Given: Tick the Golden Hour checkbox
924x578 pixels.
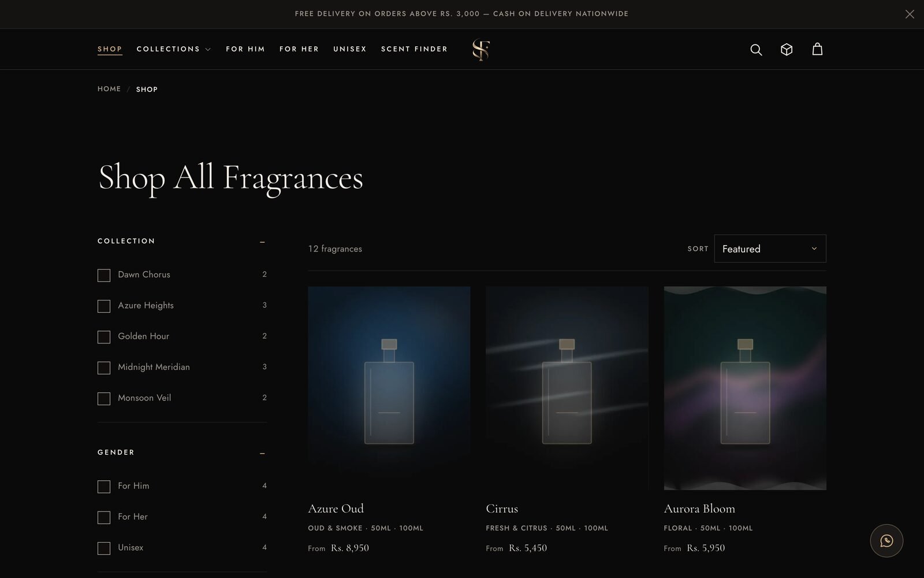Looking at the screenshot, I should pos(104,337).
